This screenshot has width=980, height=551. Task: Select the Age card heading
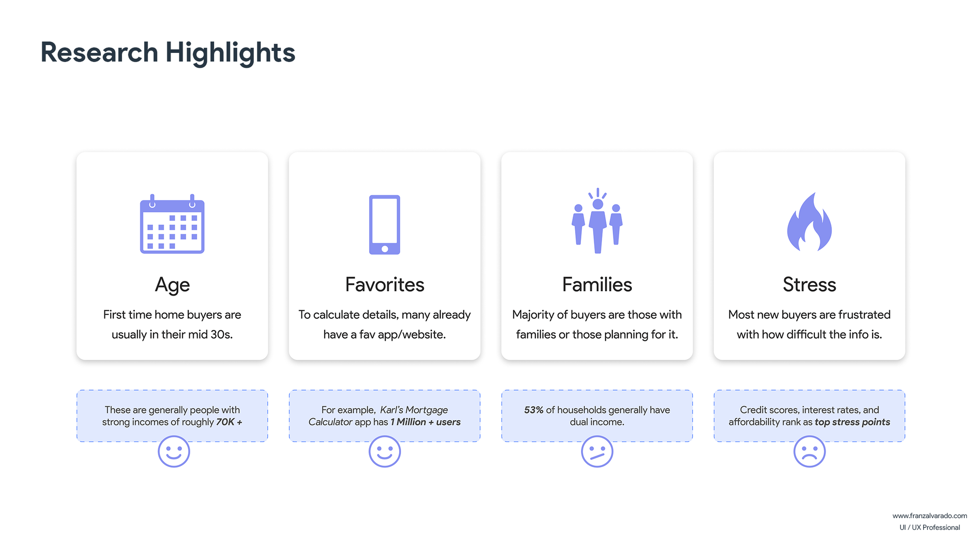172,285
